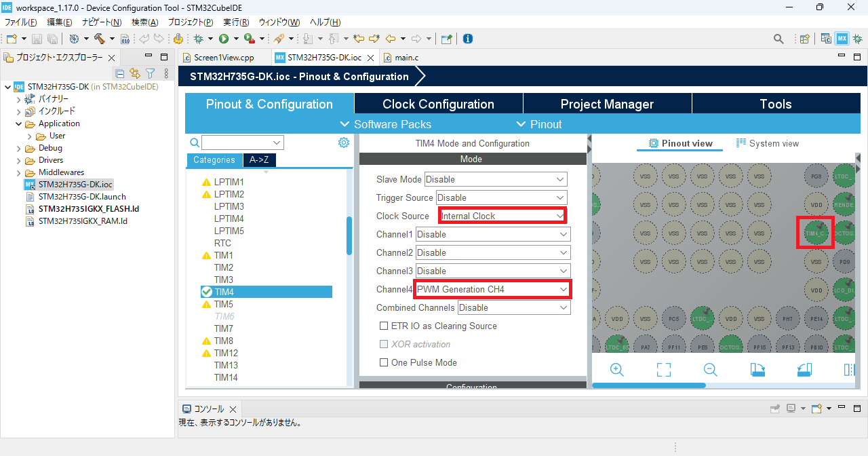
Task: Switch to System view
Action: (768, 143)
